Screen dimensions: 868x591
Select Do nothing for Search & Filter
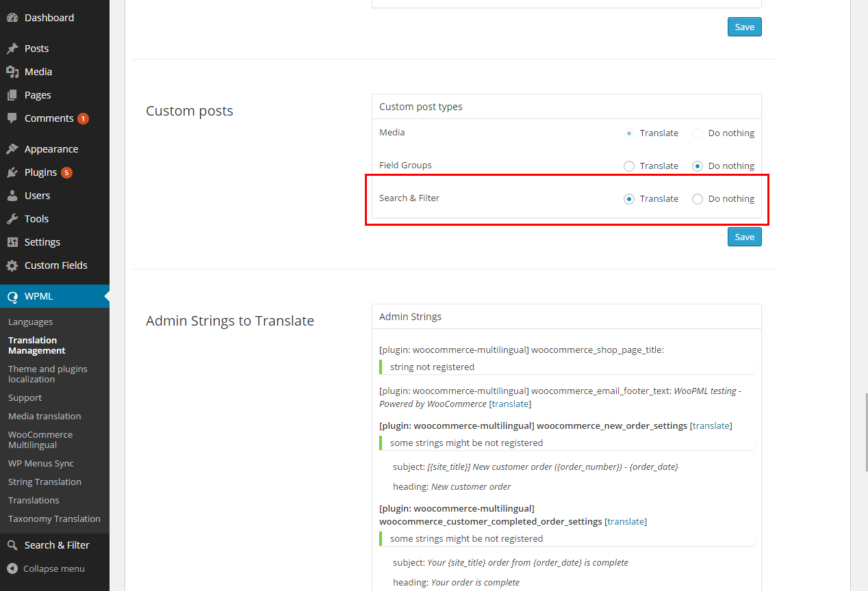698,199
